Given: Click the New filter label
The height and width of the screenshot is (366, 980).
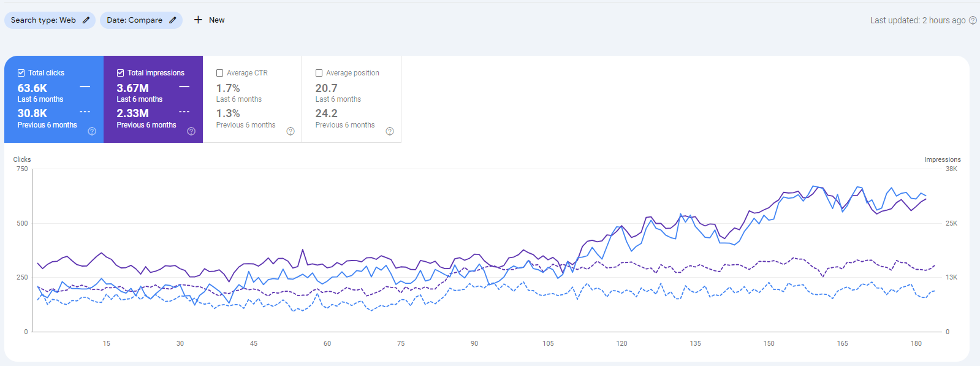Looking at the screenshot, I should (216, 20).
